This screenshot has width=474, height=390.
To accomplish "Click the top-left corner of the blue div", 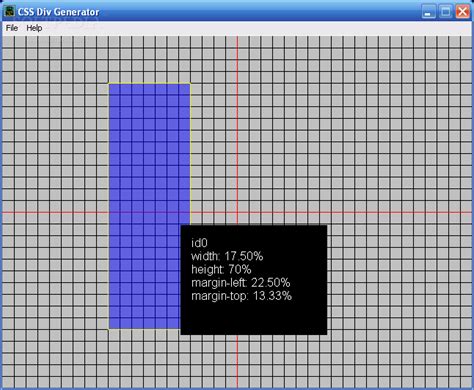I will click(x=109, y=83).
